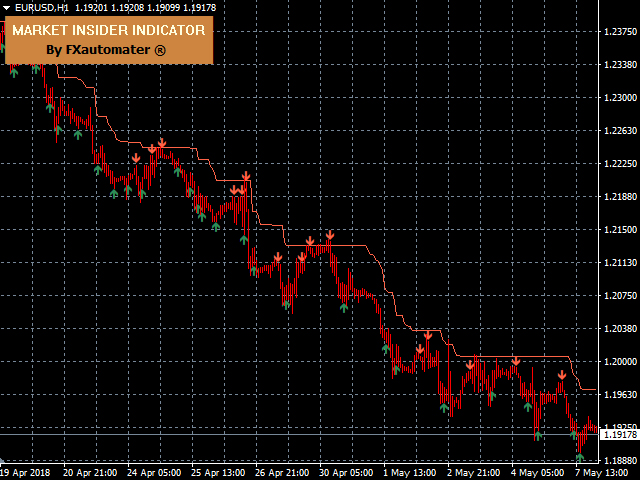Click price axis level 1.22630

(620, 131)
